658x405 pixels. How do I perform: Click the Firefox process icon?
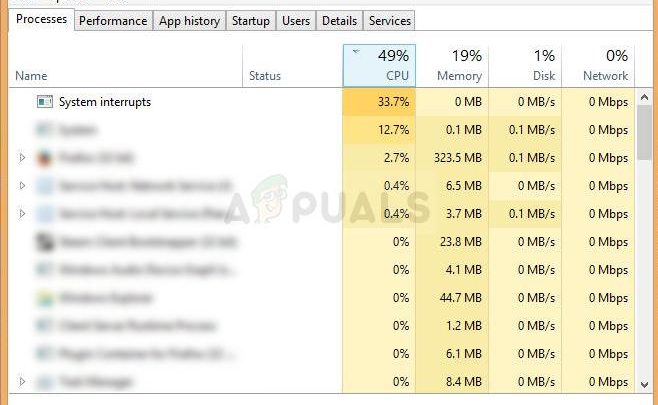coord(44,158)
